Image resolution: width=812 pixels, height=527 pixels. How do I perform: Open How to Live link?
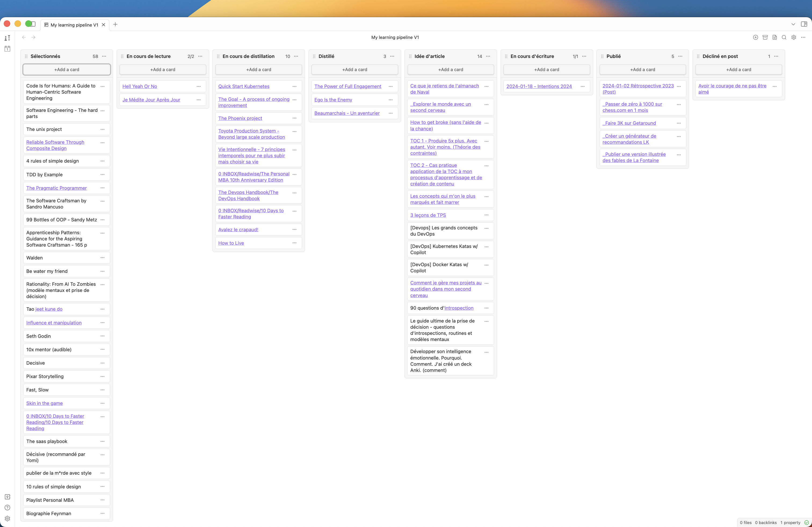click(x=231, y=243)
